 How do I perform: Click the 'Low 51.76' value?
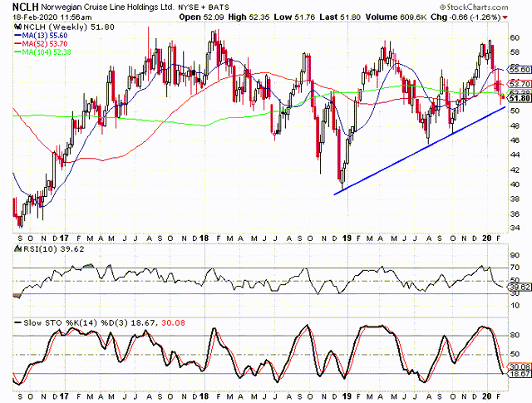(294, 17)
